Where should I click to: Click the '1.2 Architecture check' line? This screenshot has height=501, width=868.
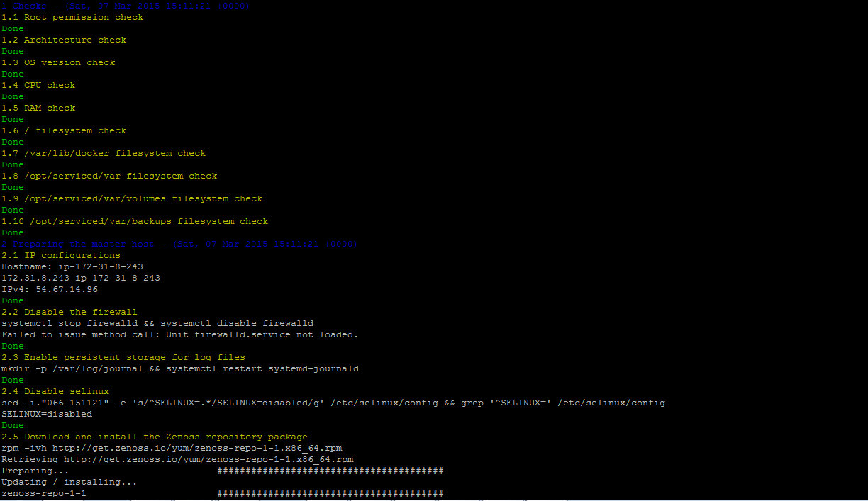point(64,40)
